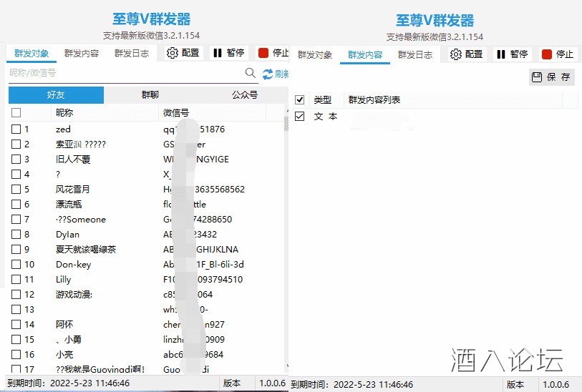The height and width of the screenshot is (392, 582).
Task: Click nickname 秦亚润 ????? in row 2
Action: point(81,144)
